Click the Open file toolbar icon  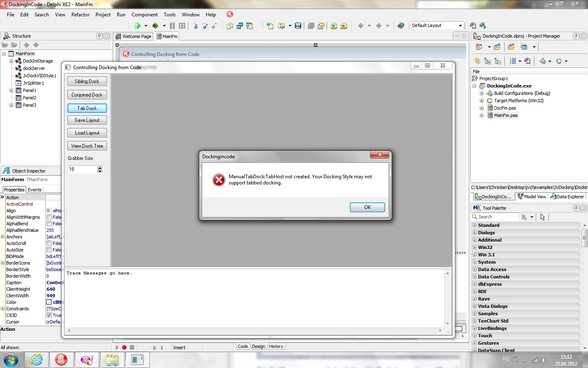(x=281, y=26)
